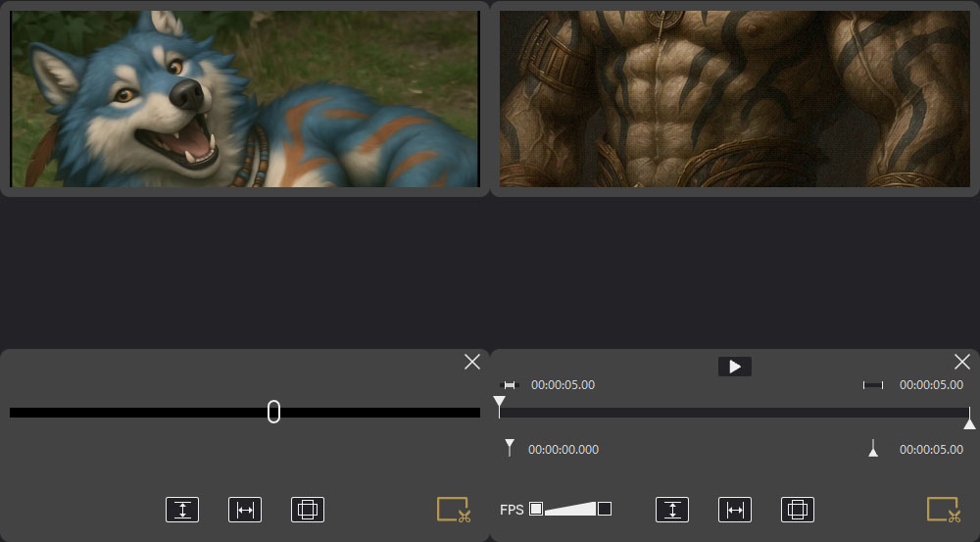Set FPS to maximum square
Viewport: 980px width, 542px height.
coord(605,509)
